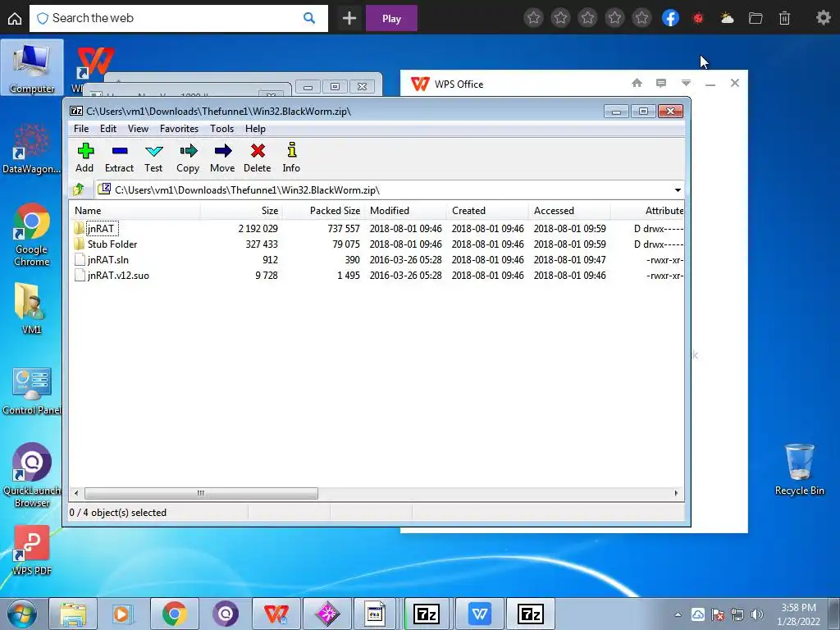Click the home icon in top browser bar
Viewport: 840px width, 630px height.
pyautogui.click(x=15, y=19)
